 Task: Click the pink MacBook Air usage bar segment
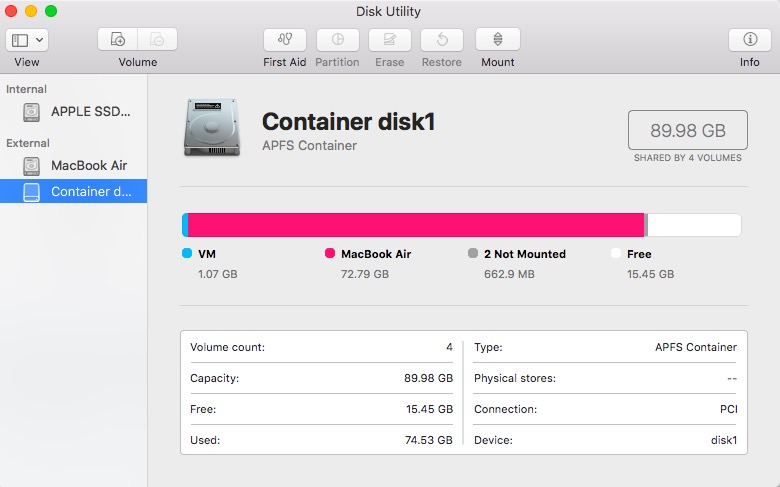click(416, 225)
